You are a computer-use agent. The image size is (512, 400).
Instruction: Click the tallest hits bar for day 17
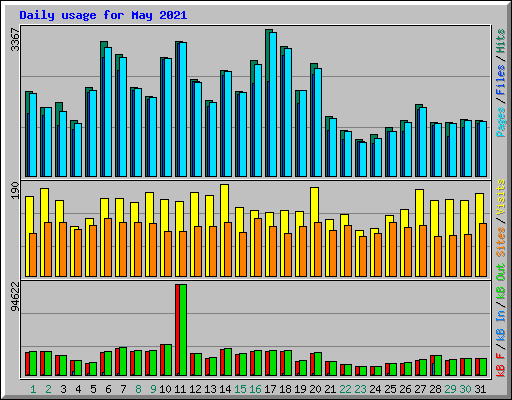click(268, 103)
